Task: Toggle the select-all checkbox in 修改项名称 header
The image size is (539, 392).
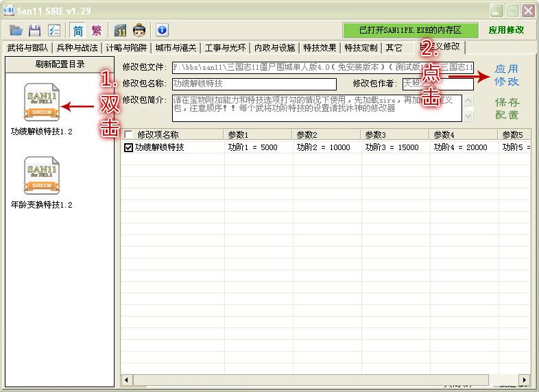Action: 128,134
